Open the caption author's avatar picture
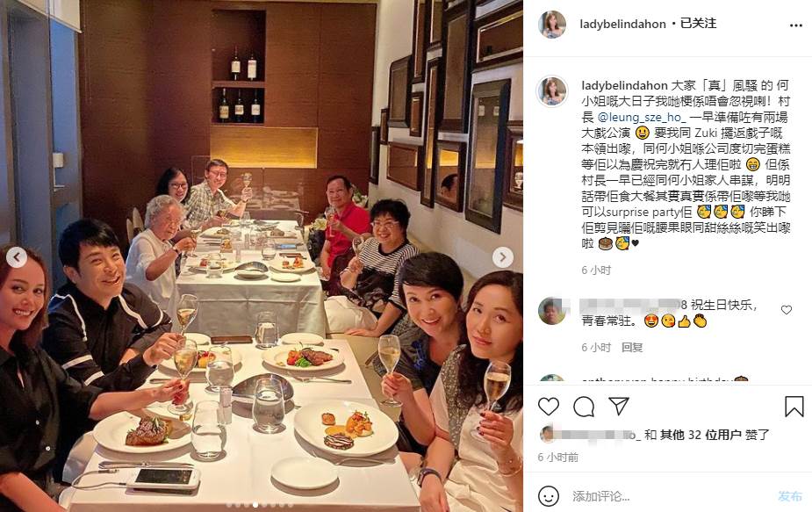Screen dimensions: 812x512 552,91
